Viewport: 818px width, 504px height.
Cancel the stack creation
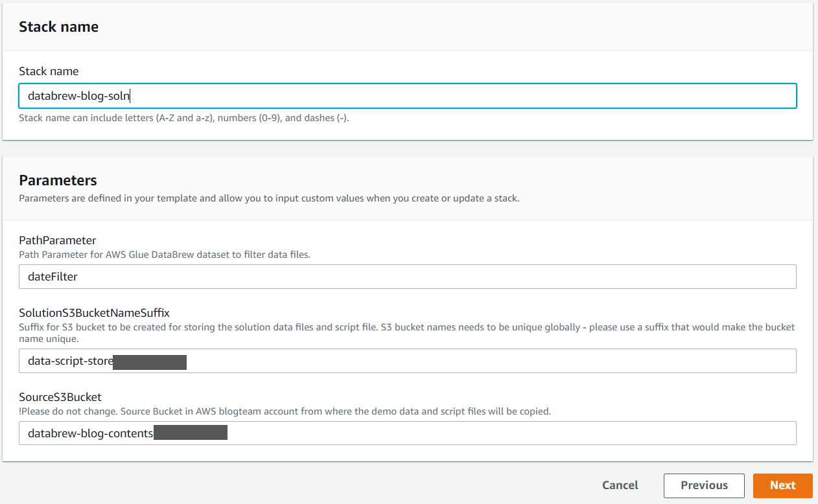pos(620,485)
